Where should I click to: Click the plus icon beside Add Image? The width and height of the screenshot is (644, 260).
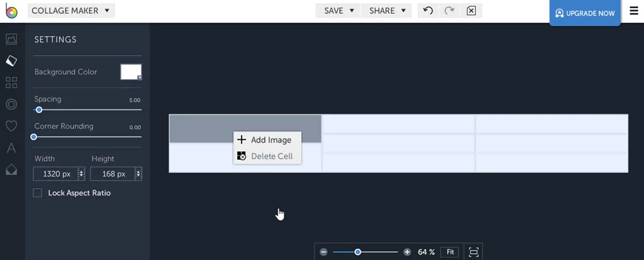pos(241,140)
